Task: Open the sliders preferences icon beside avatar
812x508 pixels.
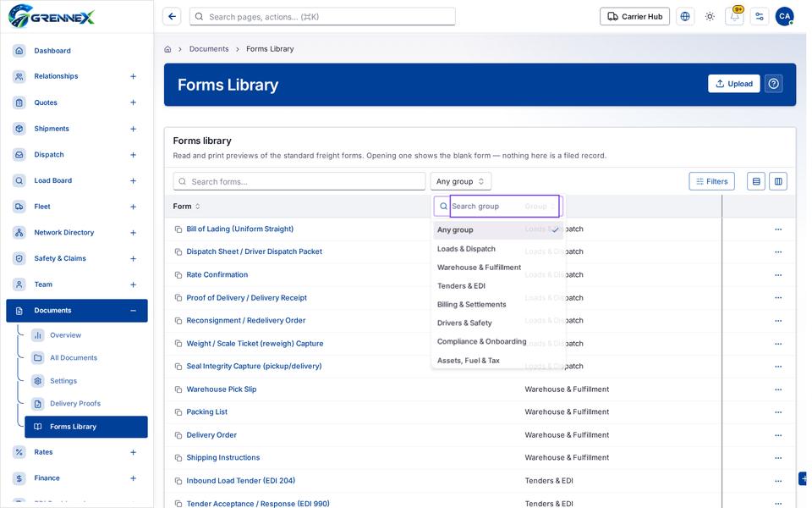Action: coord(760,17)
